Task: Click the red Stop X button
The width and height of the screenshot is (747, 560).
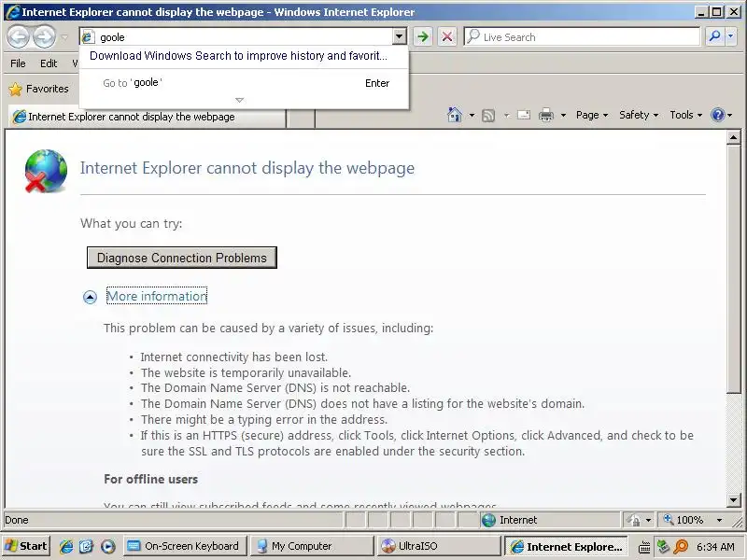Action: point(447,36)
